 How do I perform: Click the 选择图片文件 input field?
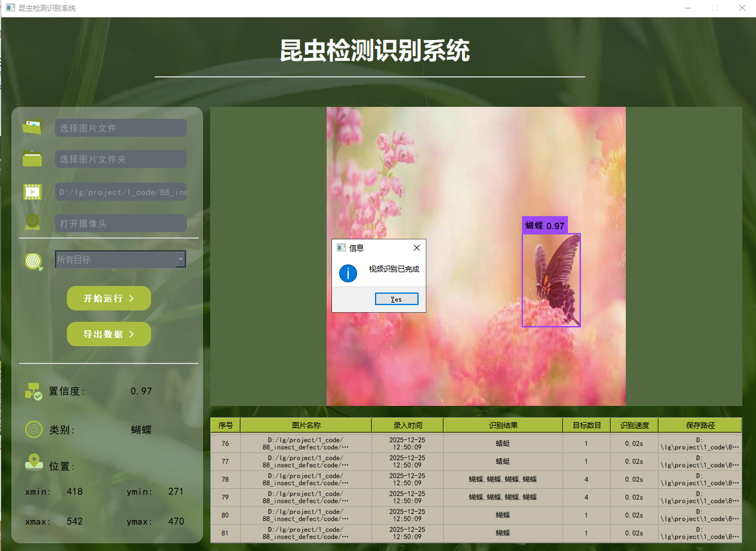point(121,128)
